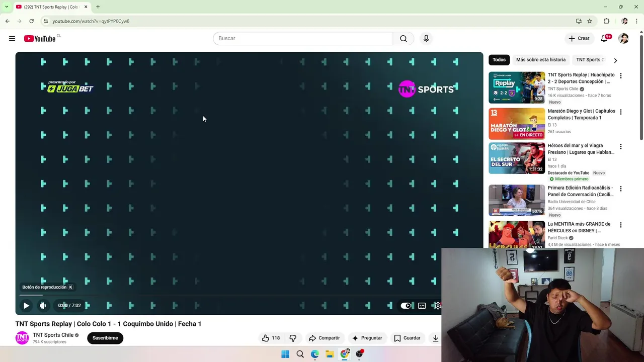Viewport: 644px width, 362px height.
Task: Play the video with the play button
Action: pos(26,305)
